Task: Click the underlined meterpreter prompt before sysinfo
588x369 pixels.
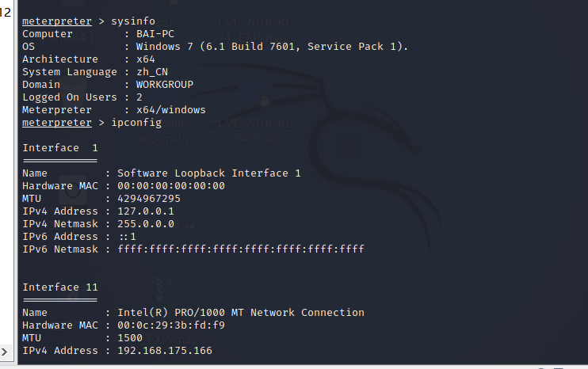Action: 57,21
